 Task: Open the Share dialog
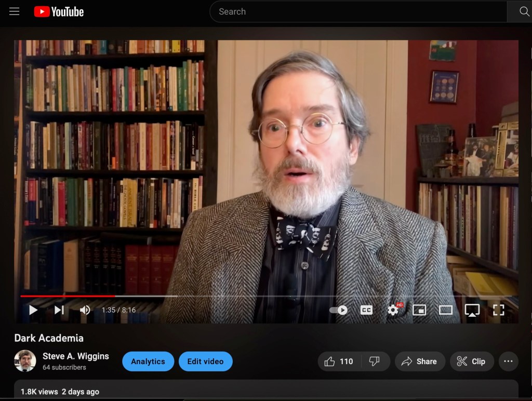tap(419, 362)
